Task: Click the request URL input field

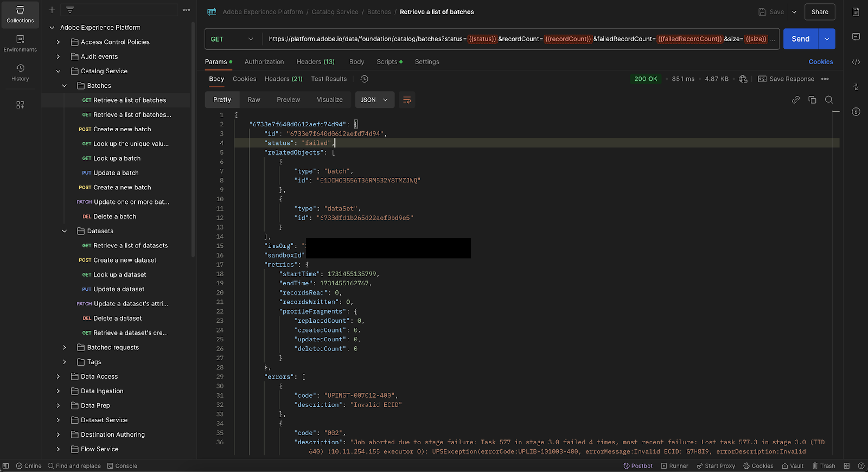Action: pyautogui.click(x=521, y=39)
